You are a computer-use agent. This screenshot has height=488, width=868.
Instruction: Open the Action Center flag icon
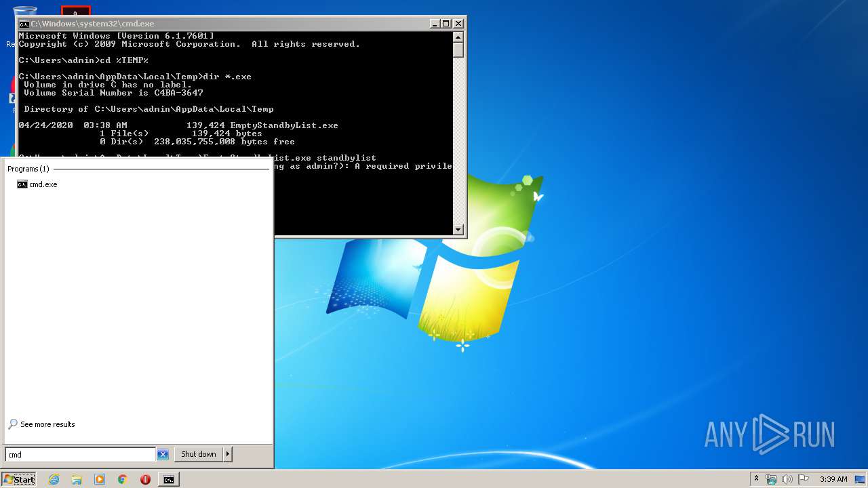[804, 479]
